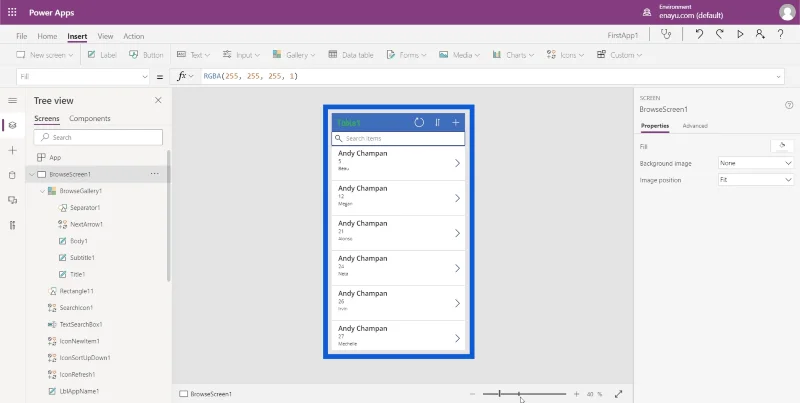The height and width of the screenshot is (403, 800).
Task: Click the add plus icon in app header
Action: coord(456,122)
